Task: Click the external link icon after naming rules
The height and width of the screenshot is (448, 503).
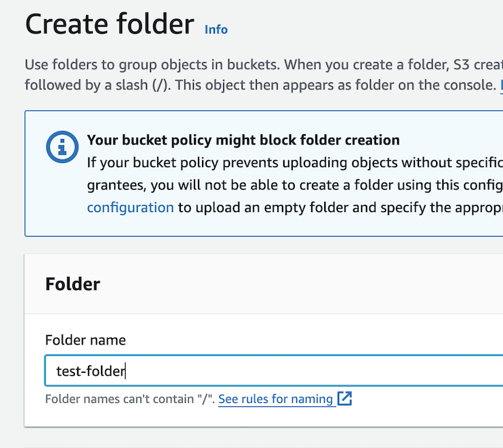Action: (345, 399)
